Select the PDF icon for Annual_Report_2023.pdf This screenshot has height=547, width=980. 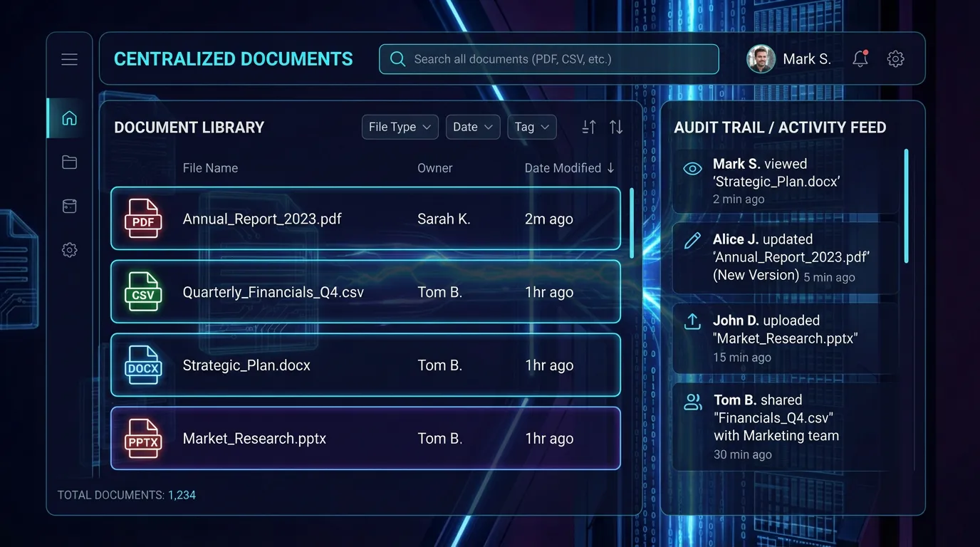143,219
